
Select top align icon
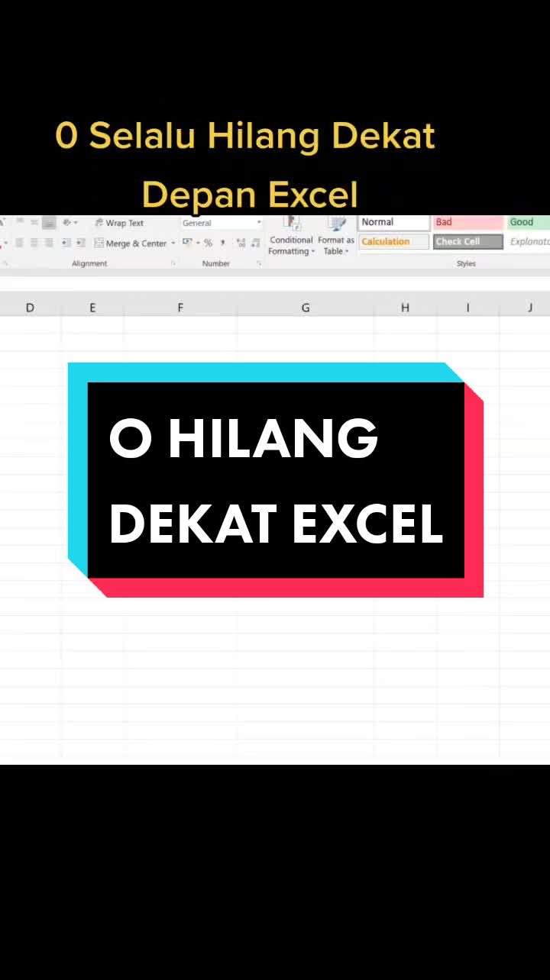(x=20, y=223)
